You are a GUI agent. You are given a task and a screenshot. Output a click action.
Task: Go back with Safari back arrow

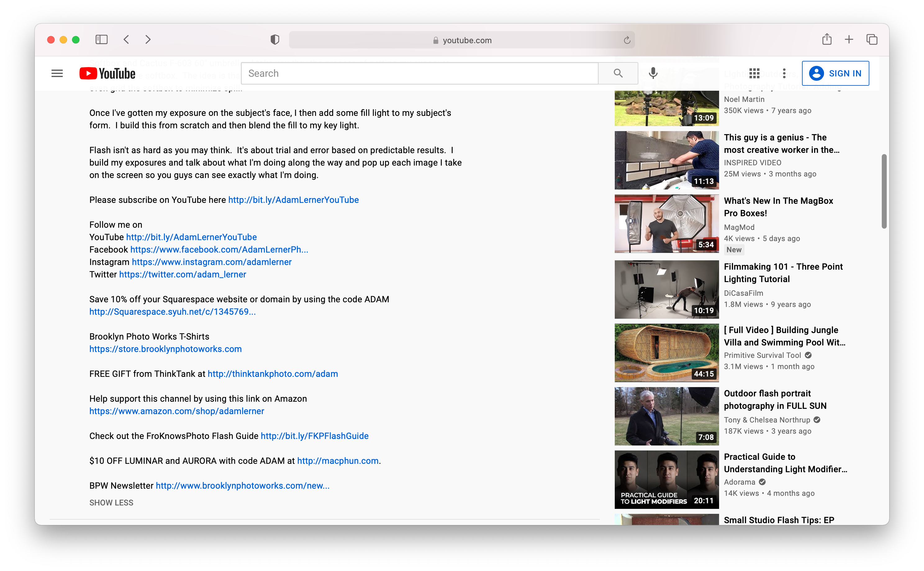coord(126,40)
